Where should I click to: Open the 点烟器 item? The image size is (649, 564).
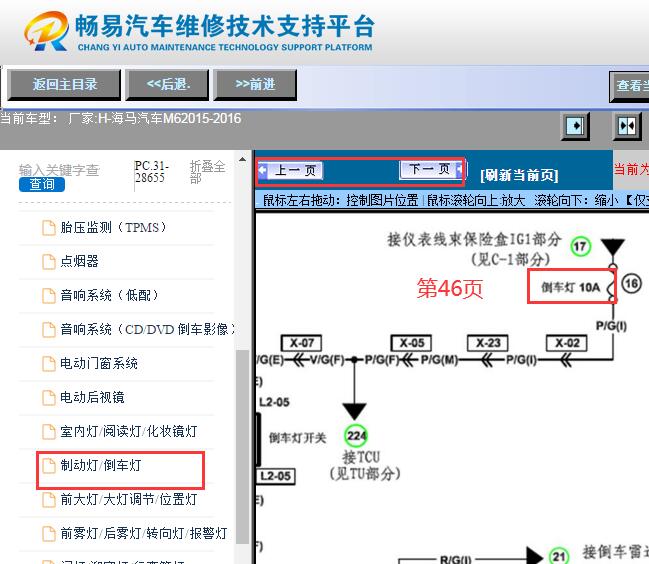tap(79, 262)
